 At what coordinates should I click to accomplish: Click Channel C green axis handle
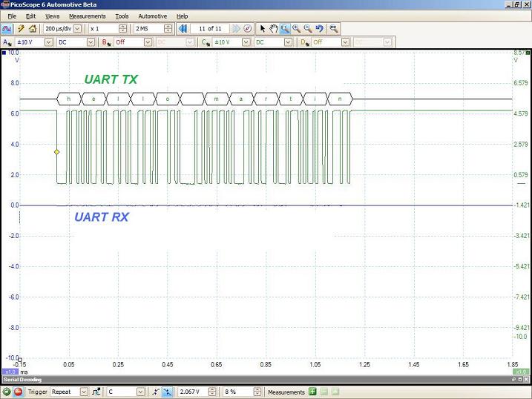(528, 53)
